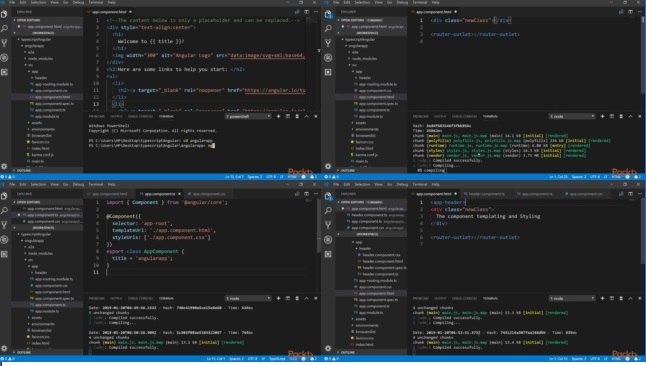The image size is (646, 366).
Task: Click 'Ln 13, Col 7' in powershell-terminal status bar
Action: pyautogui.click(x=234, y=177)
